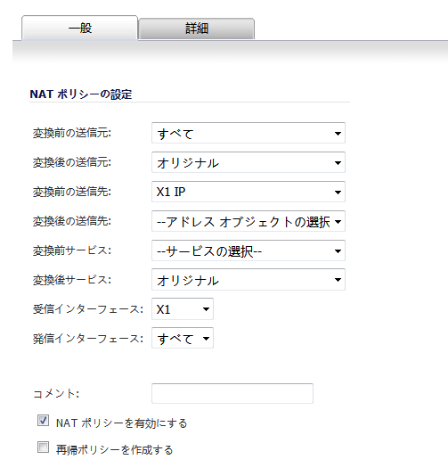Open the 変換後の送信先 address object dropdown
The width and height of the screenshot is (448, 476).
[x=248, y=221]
